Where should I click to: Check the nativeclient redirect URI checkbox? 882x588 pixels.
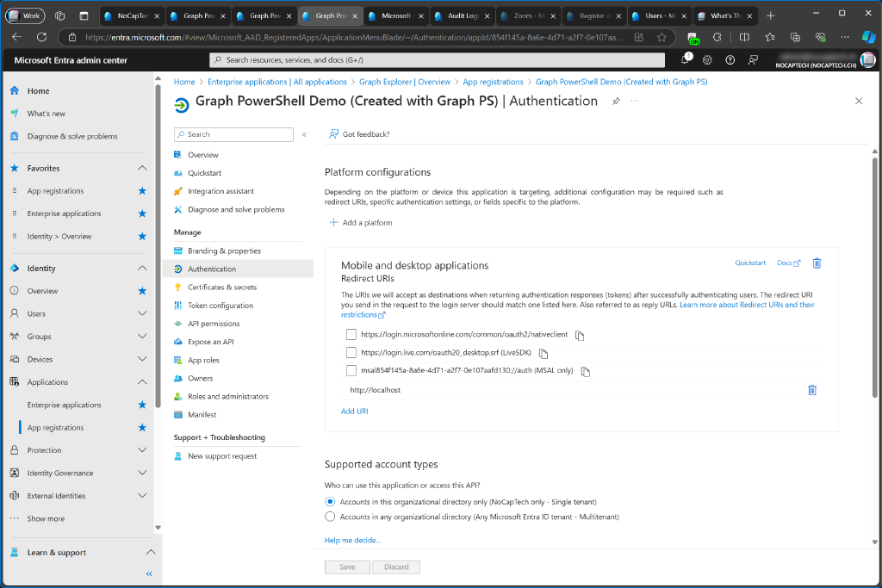[x=351, y=334]
